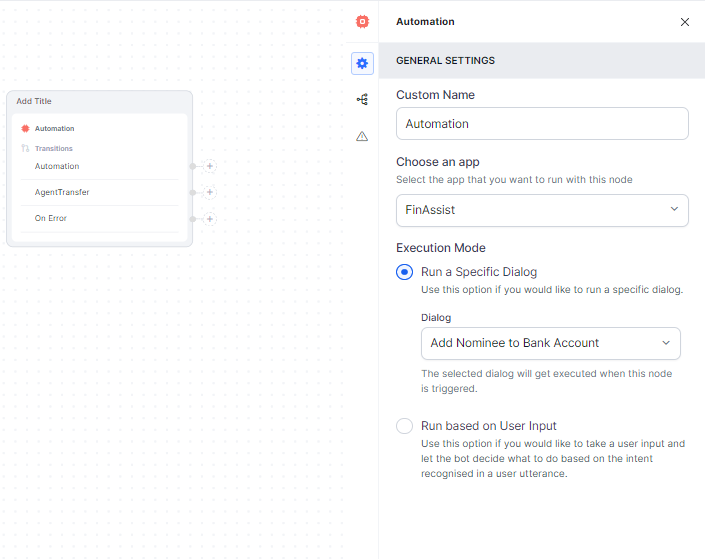Click the General Settings section header
The height and width of the screenshot is (559, 705).
tap(445, 61)
